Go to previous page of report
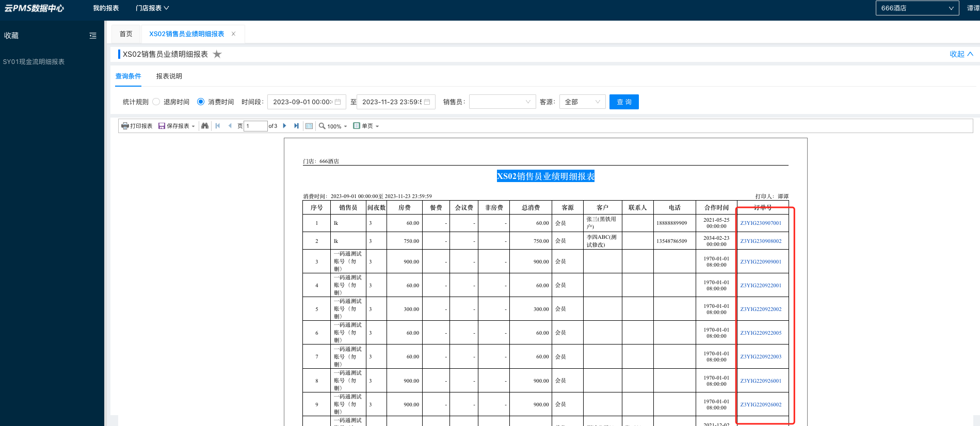Screen dimensions: 980x426 pos(230,126)
